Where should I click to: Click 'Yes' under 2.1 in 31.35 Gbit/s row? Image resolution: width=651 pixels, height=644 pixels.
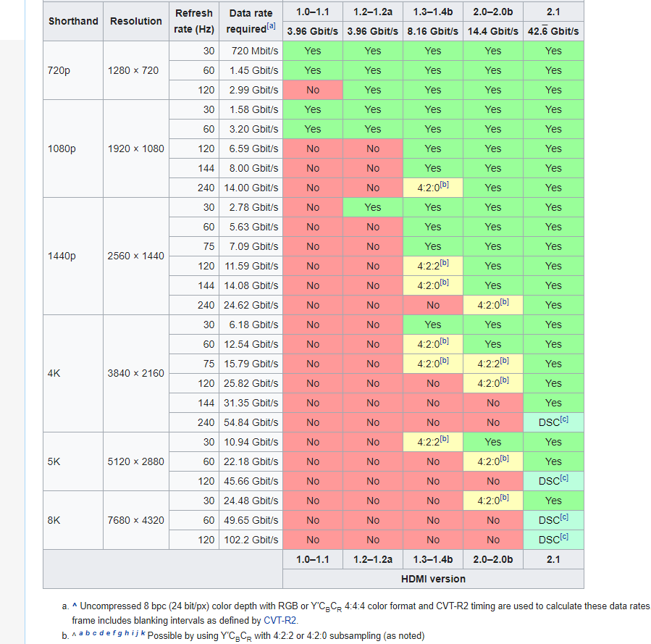553,403
